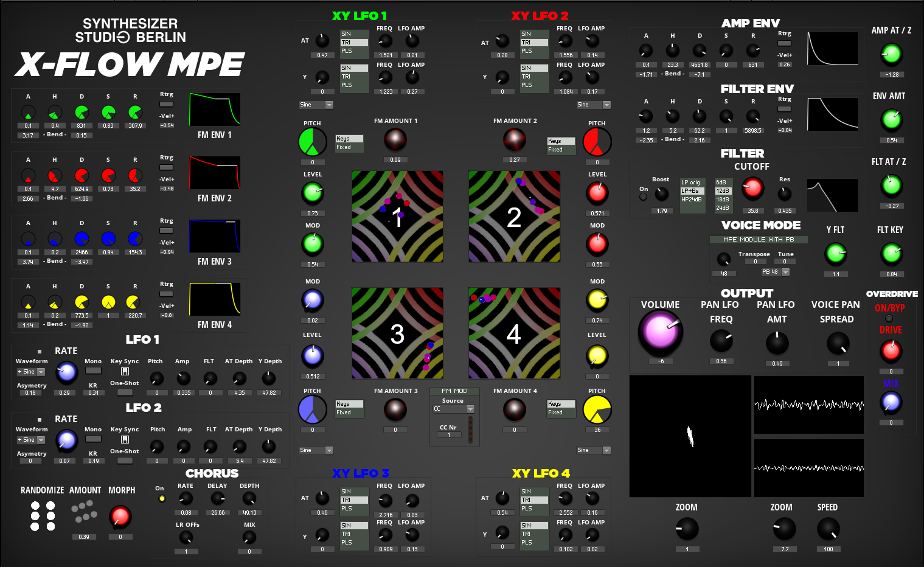The width and height of the screenshot is (924, 567).
Task: Click the FM AMOUNT 1 knob
Action: pyautogui.click(x=395, y=140)
